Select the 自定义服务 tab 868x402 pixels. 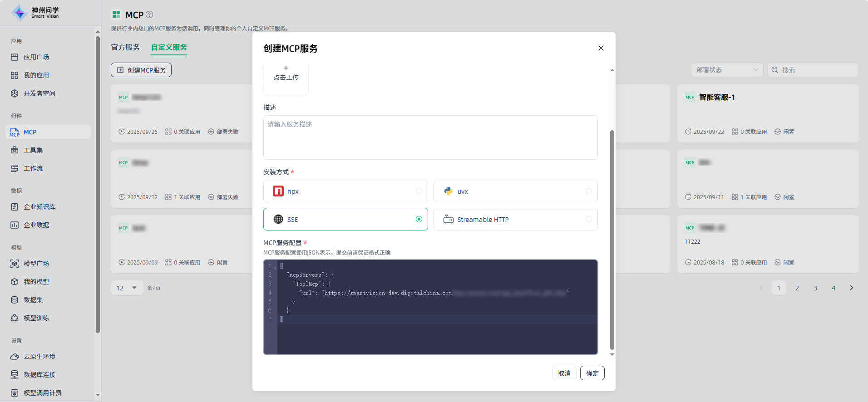tap(169, 47)
